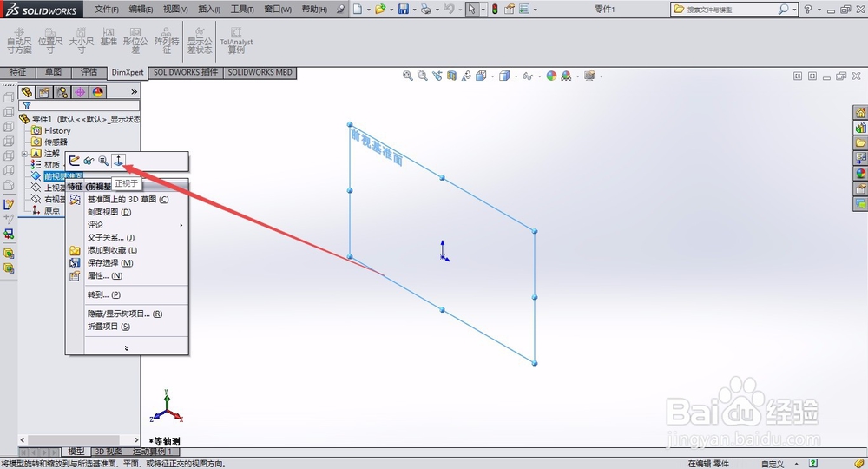The width and height of the screenshot is (868, 469).
Task: Click the Normal To (正视于) icon
Action: 118,161
